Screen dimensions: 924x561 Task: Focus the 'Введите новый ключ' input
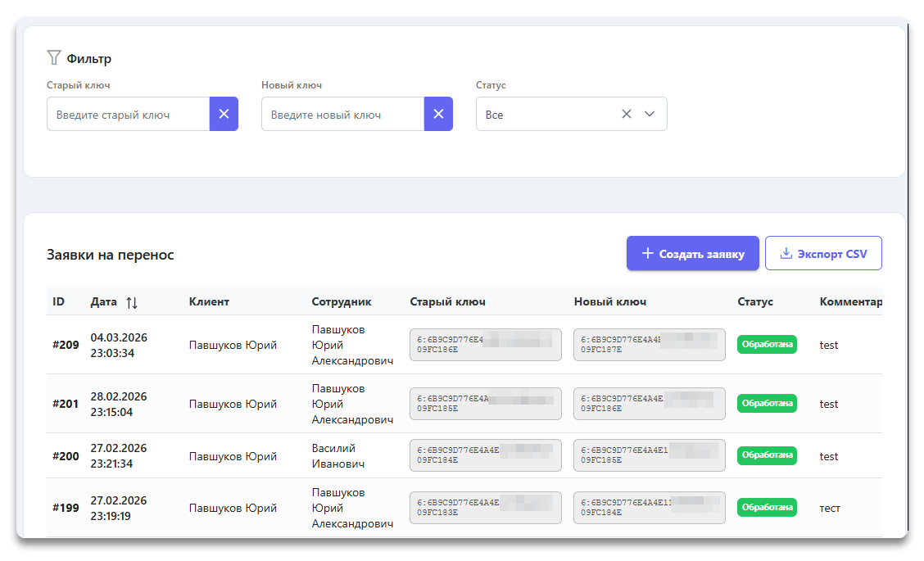pos(342,115)
